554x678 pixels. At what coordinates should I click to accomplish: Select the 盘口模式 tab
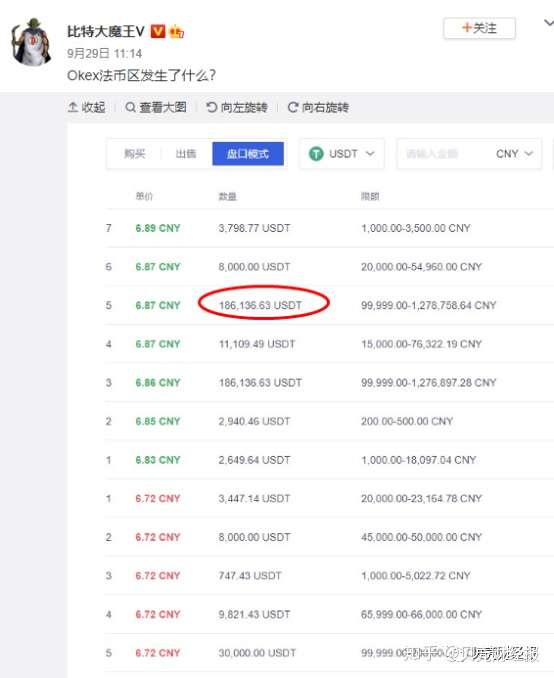click(248, 154)
